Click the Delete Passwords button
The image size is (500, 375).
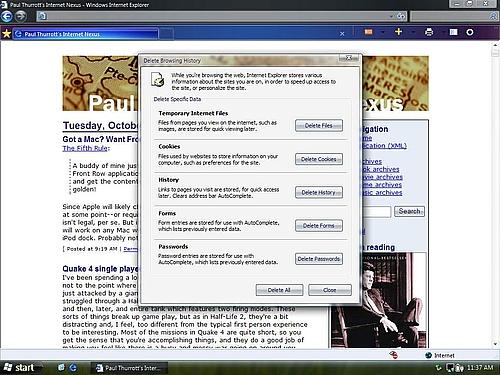pyautogui.click(x=319, y=259)
